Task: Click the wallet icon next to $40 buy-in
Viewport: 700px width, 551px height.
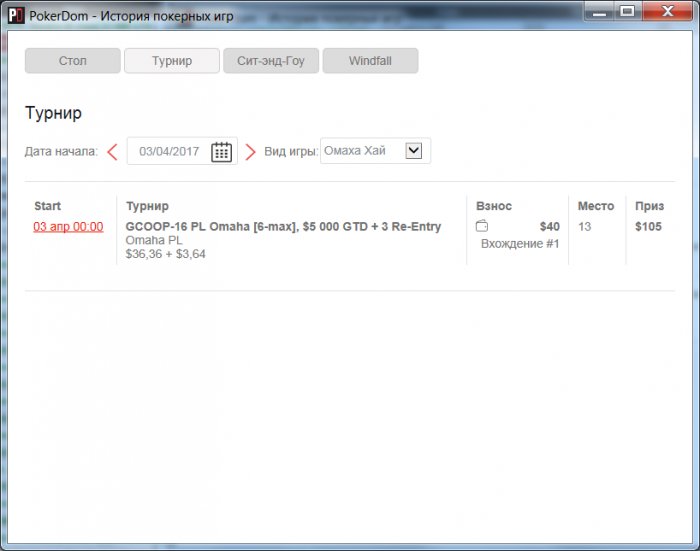Action: (x=482, y=226)
